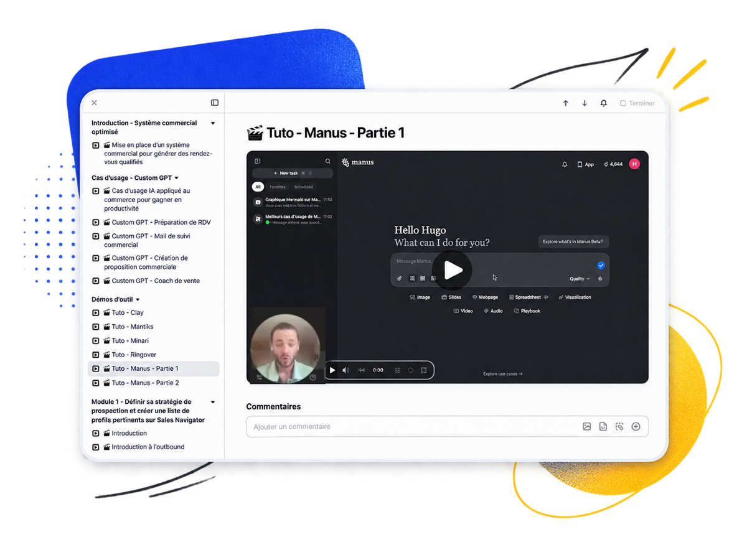Viewport: 747px width, 560px height.
Task: Click the New task button in Manus
Action: click(293, 173)
